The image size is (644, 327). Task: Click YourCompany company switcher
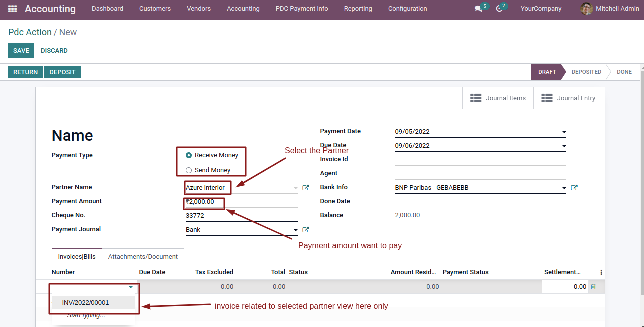541,9
